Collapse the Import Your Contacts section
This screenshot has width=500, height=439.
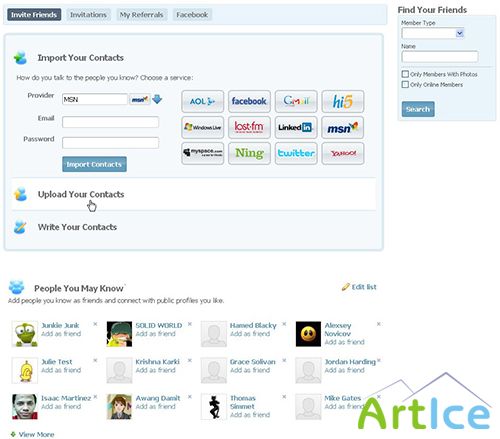80,58
